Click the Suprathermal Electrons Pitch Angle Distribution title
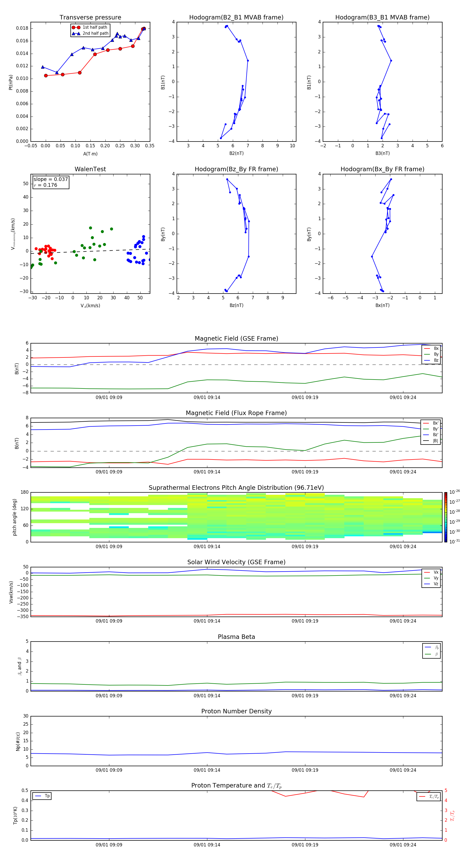This screenshot has width=473, height=868. pos(236,488)
